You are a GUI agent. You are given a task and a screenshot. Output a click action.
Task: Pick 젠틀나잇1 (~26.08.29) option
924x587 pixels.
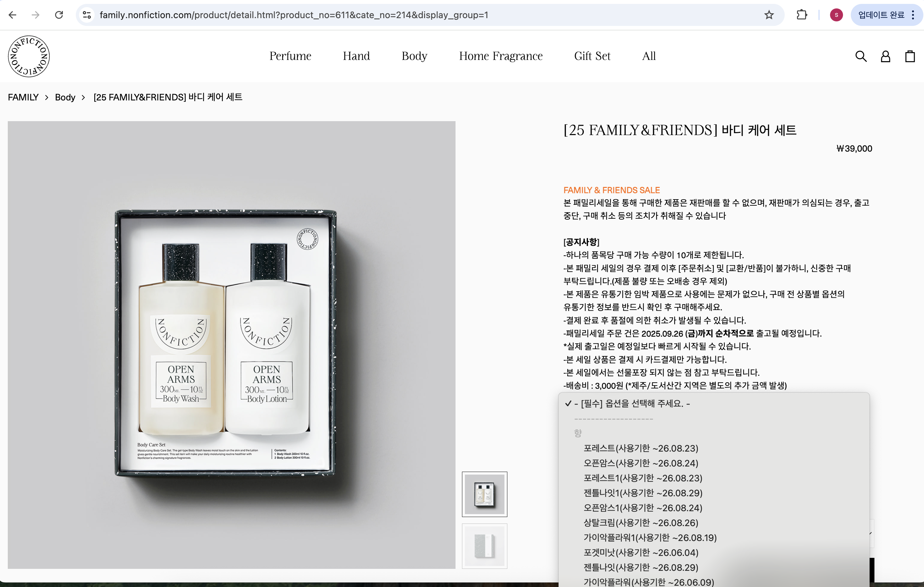[643, 493]
